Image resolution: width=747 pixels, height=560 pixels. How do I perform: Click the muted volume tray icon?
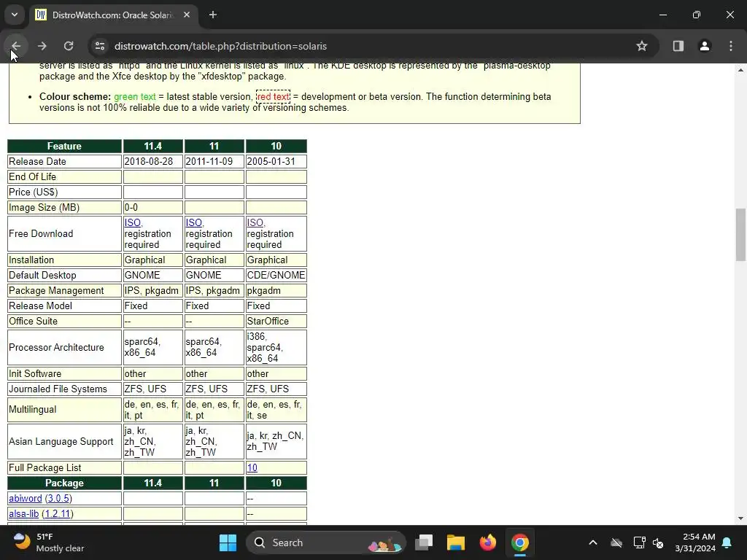(658, 542)
